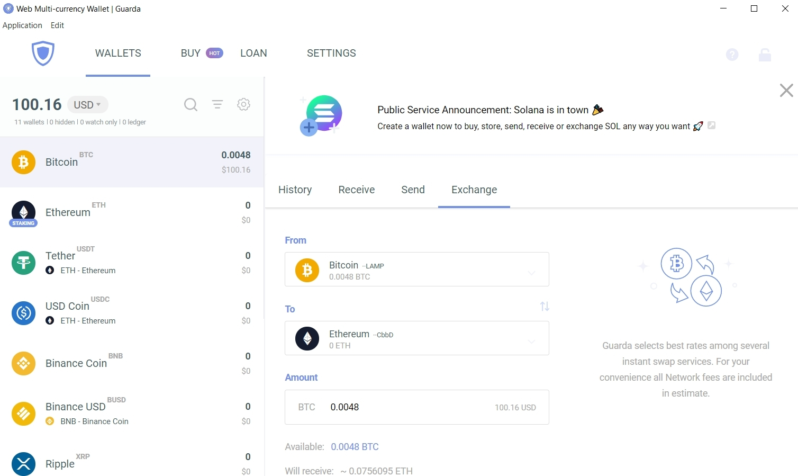Viewport: 798px width, 476px height.
Task: Click the Ripple coin icon
Action: [23, 464]
